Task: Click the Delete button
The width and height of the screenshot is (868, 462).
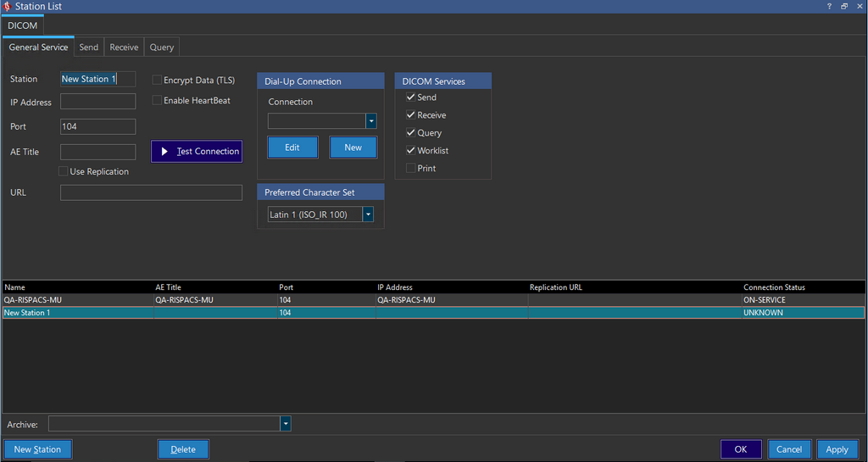Action: pyautogui.click(x=183, y=449)
